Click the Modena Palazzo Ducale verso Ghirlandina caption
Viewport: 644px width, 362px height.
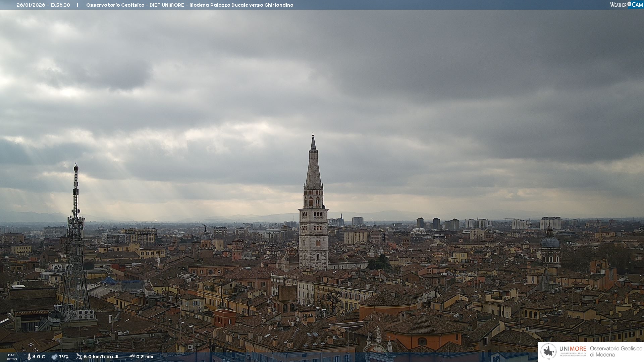pos(241,5)
